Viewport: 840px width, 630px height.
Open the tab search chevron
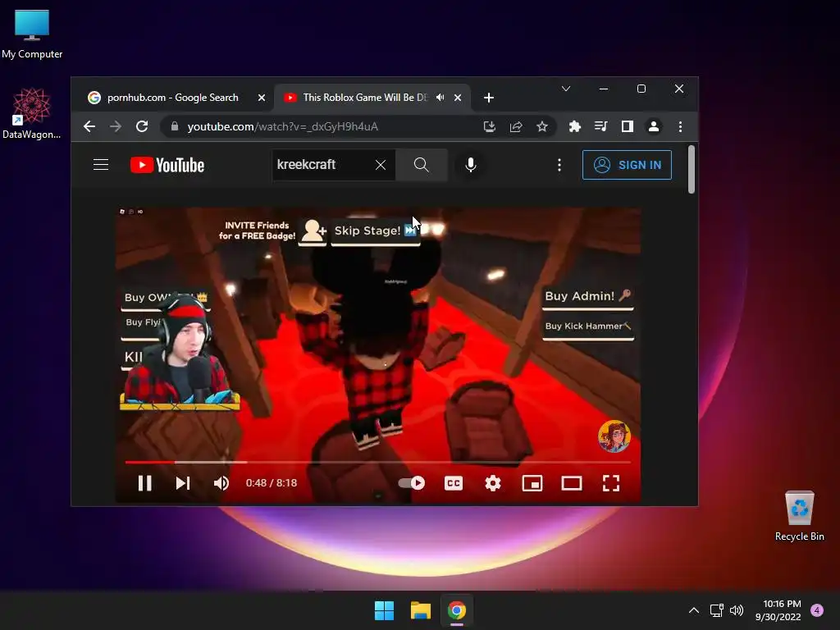pos(566,89)
